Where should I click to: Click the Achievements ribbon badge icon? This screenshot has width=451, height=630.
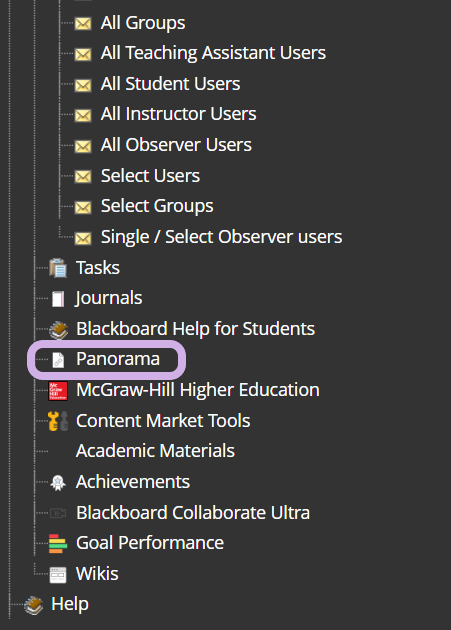58,483
